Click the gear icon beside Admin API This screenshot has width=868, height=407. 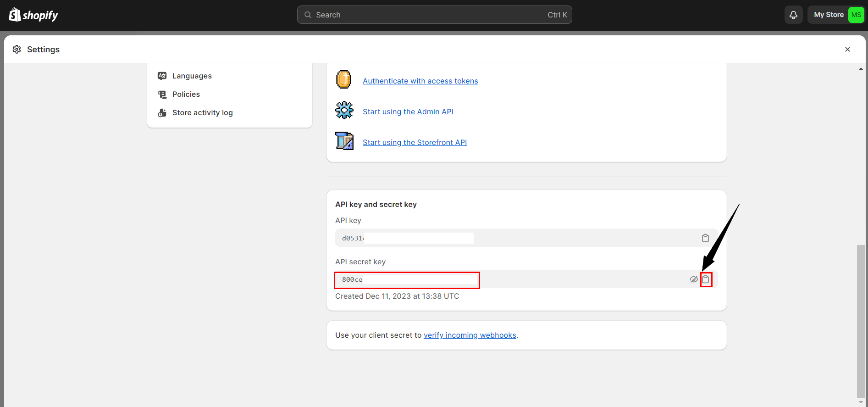pos(344,111)
